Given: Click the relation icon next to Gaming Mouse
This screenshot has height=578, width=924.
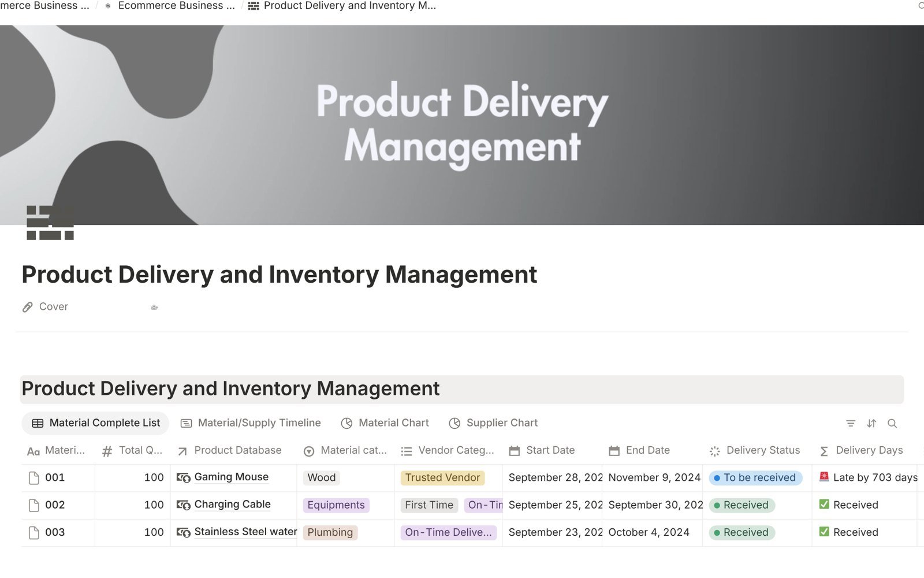Looking at the screenshot, I should coord(184,477).
